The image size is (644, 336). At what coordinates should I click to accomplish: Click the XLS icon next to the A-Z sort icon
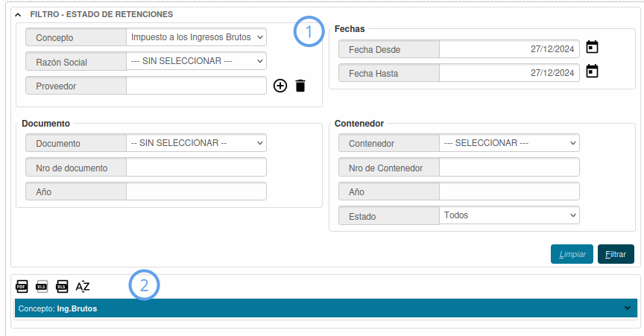(x=62, y=287)
